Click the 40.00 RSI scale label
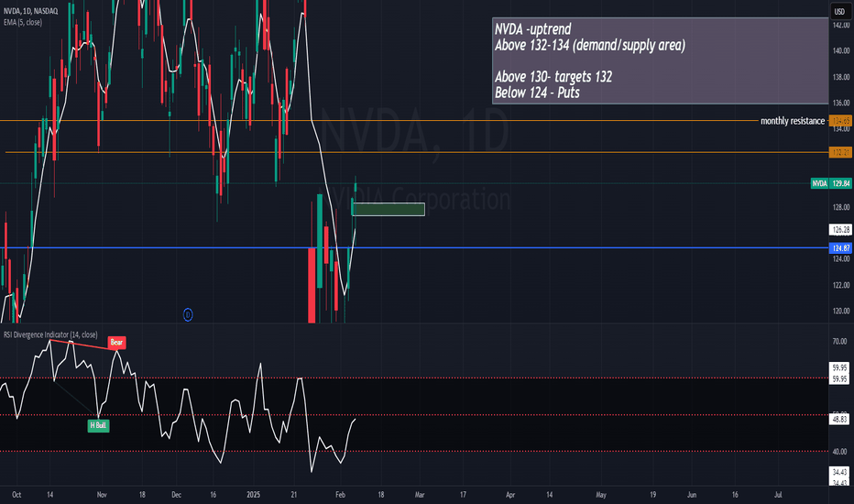 [x=840, y=452]
